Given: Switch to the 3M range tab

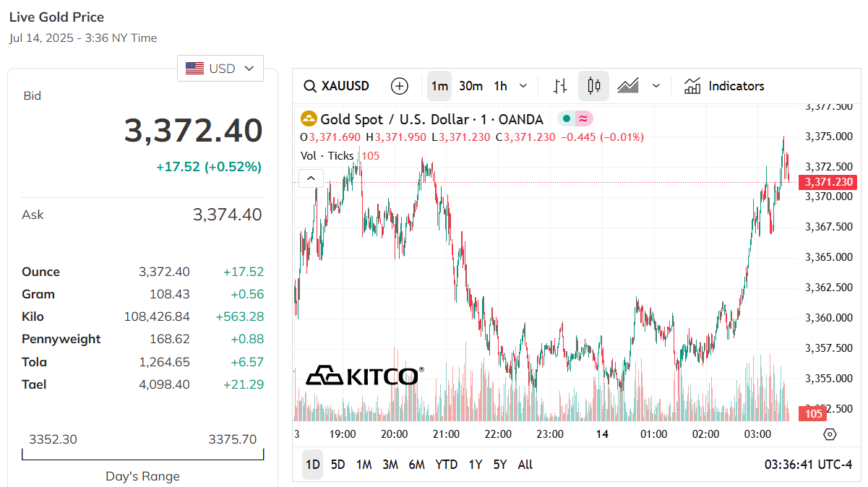Looking at the screenshot, I should point(390,465).
